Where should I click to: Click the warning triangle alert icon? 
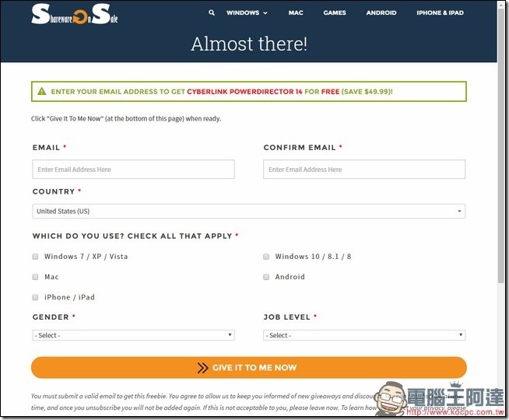point(42,92)
